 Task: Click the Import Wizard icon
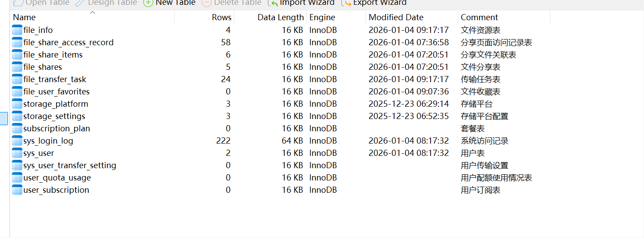(x=273, y=3)
